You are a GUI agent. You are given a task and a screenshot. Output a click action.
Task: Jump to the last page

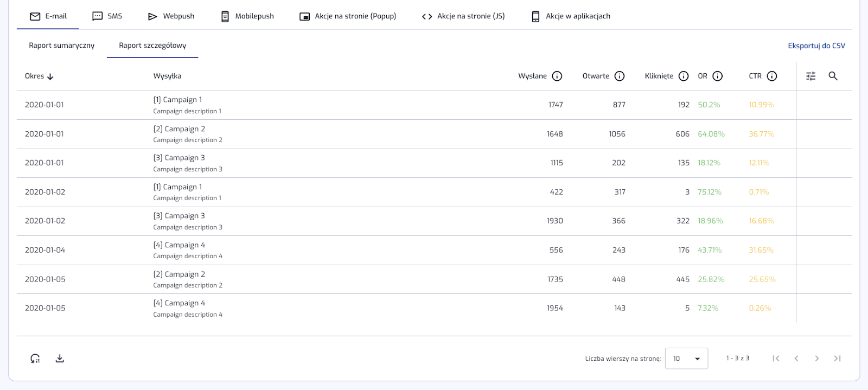point(837,359)
